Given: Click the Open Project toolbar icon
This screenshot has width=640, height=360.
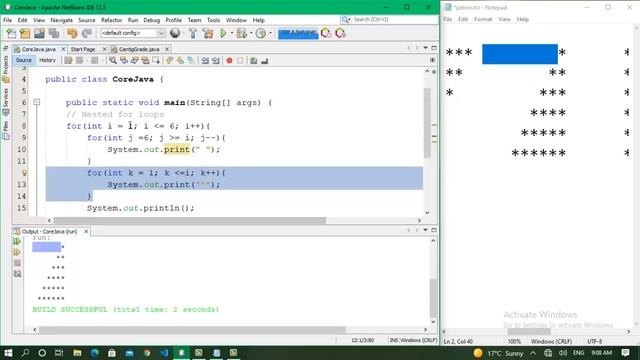Looking at the screenshot, I should 39,33.
